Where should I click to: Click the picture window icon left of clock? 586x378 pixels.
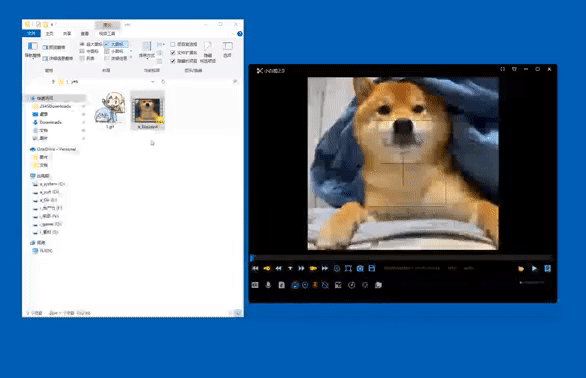coord(338,285)
